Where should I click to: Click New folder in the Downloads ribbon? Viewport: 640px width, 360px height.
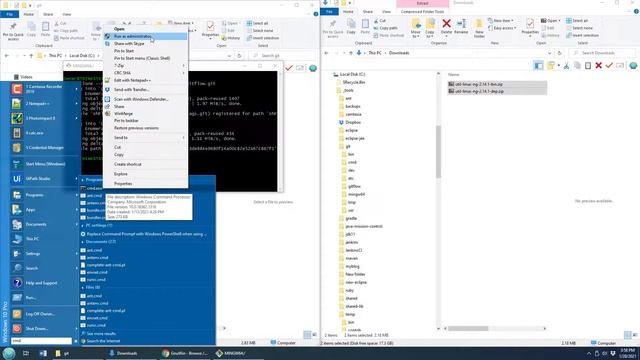pyautogui.click(x=479, y=28)
